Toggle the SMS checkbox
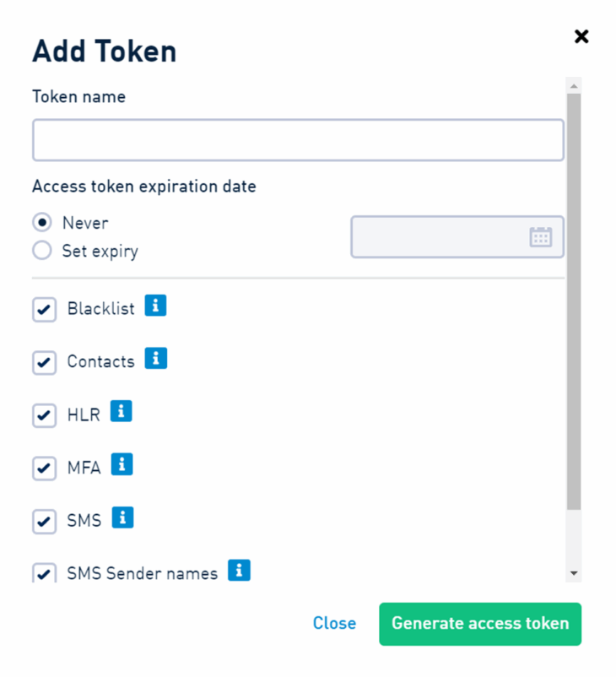This screenshot has height=677, width=616. pos(45,522)
